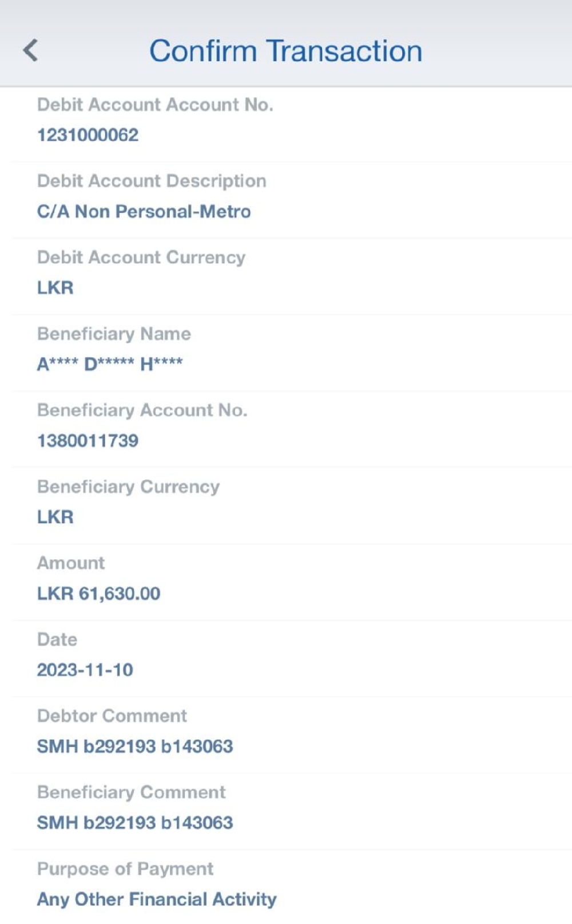This screenshot has height=924, width=572.
Task: Tap the Debit Account Description label
Action: 152,181
